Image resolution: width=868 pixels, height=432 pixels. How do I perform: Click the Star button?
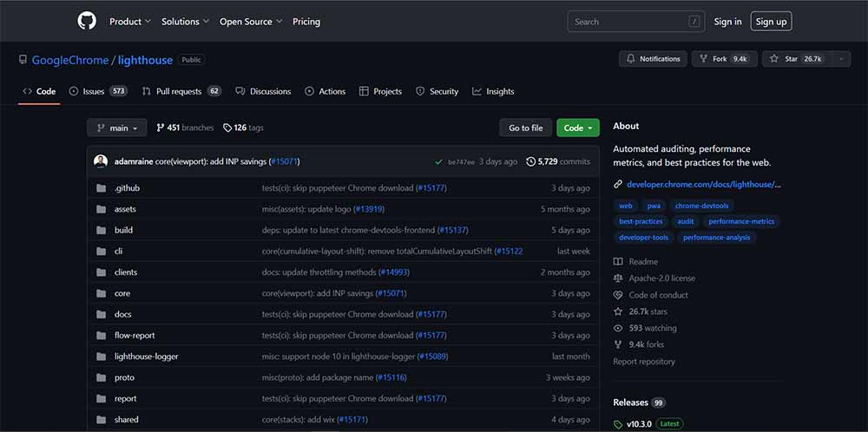798,59
